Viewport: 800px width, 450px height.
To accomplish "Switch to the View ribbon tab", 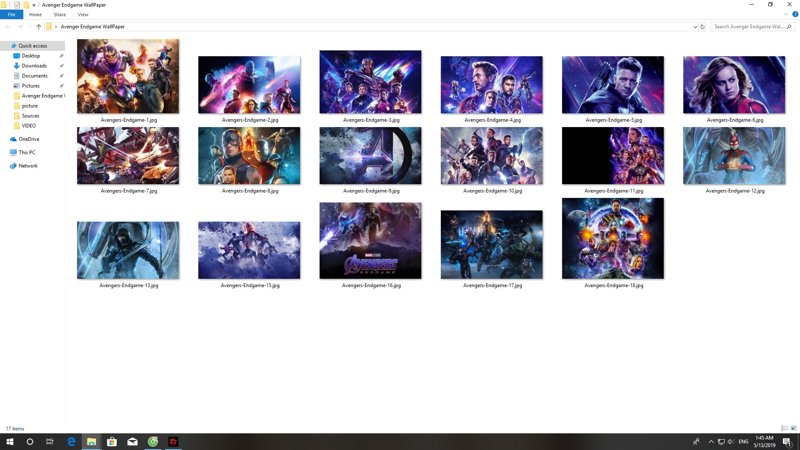I will point(83,14).
